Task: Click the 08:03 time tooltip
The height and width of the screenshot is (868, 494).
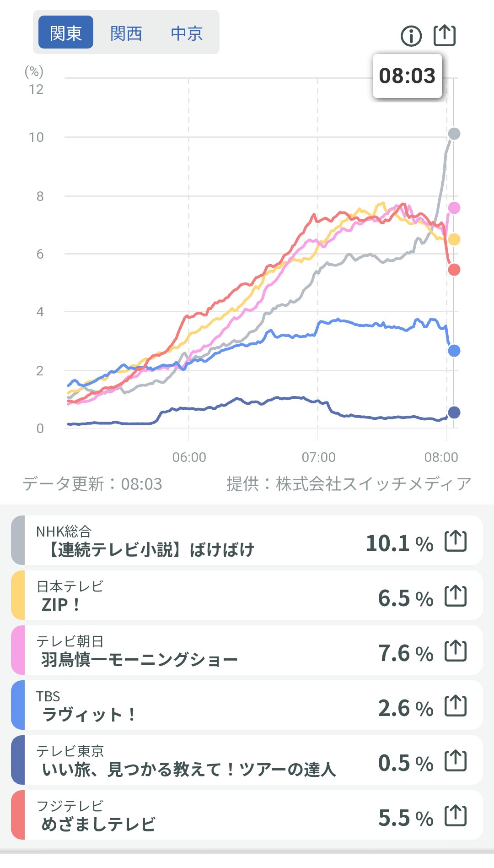Action: [407, 76]
